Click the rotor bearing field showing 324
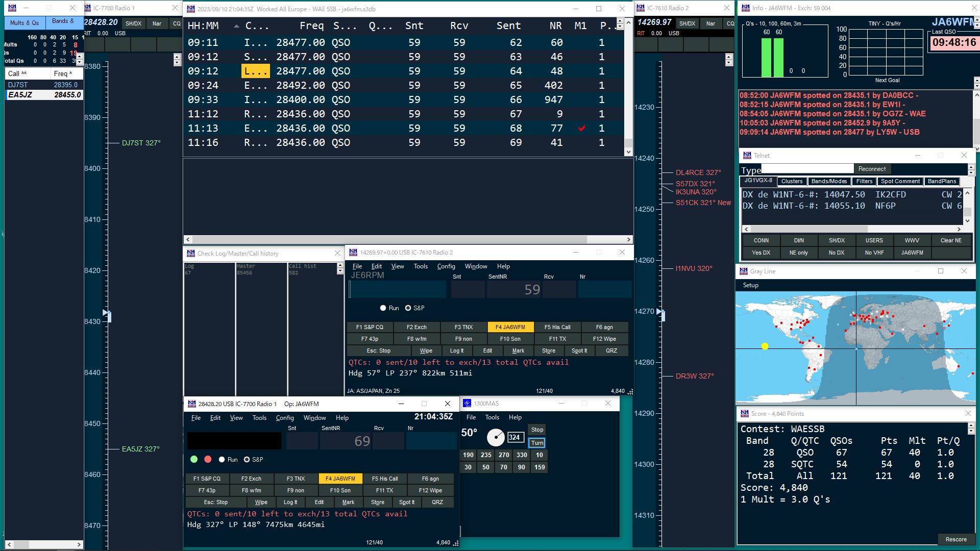 point(515,437)
